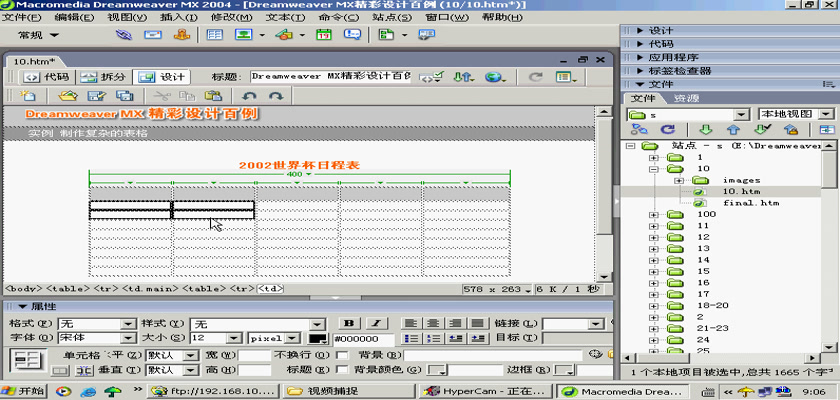This screenshot has width=840, height=400.
Task: Enable the 不换行 (No wrap) checkbox
Action: pos(342,355)
